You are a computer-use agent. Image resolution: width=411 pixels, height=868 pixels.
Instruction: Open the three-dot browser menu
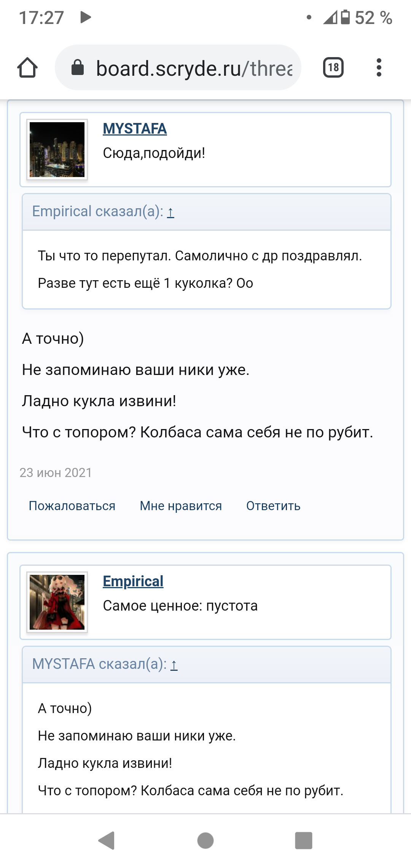tap(378, 68)
